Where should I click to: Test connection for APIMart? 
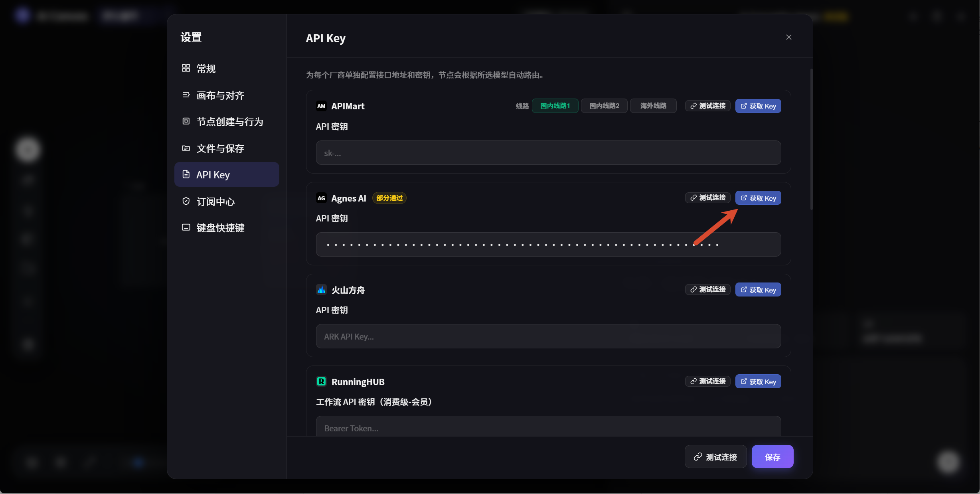[x=708, y=106]
